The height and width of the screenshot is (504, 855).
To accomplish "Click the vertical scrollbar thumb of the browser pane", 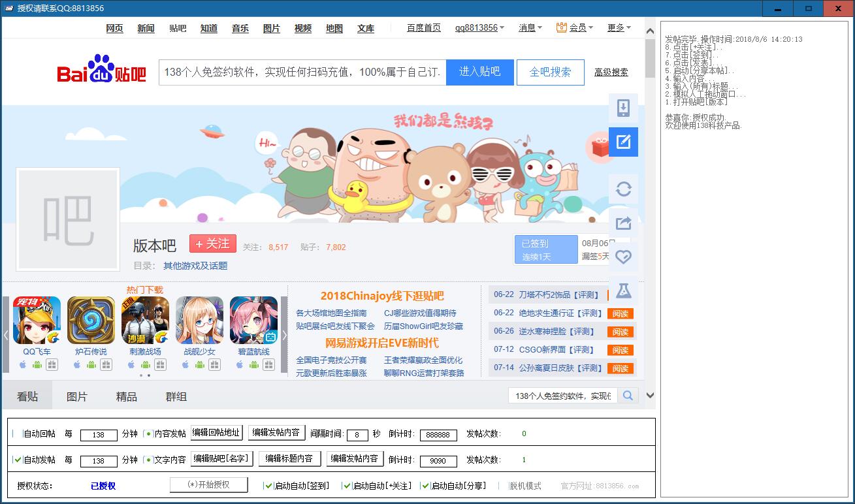I will 650,58.
